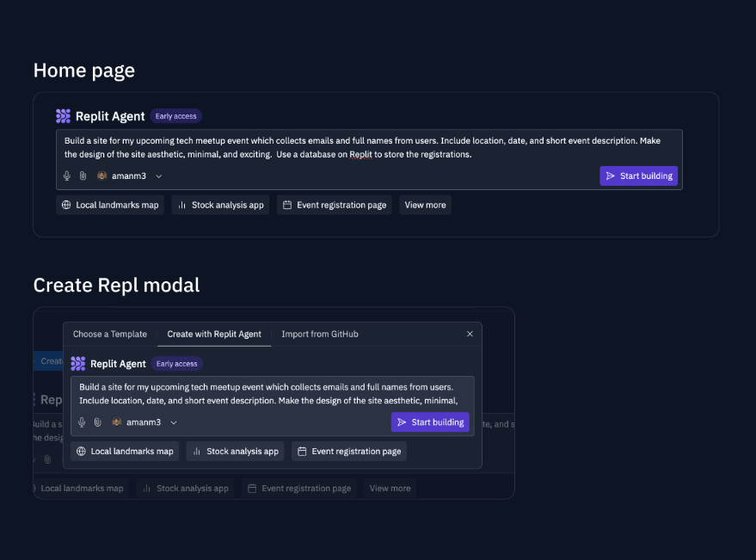Viewport: 756px width, 560px height.
Task: Click the paperclip icon inside the Create Repl modal
Action: [97, 422]
